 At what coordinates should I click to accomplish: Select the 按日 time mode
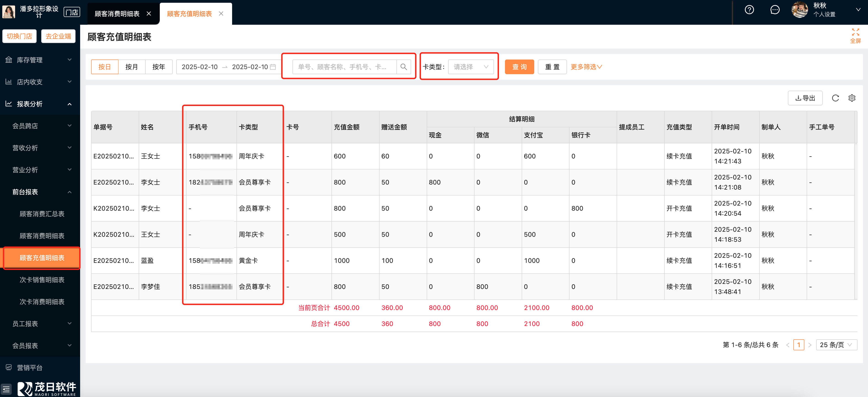(x=104, y=67)
